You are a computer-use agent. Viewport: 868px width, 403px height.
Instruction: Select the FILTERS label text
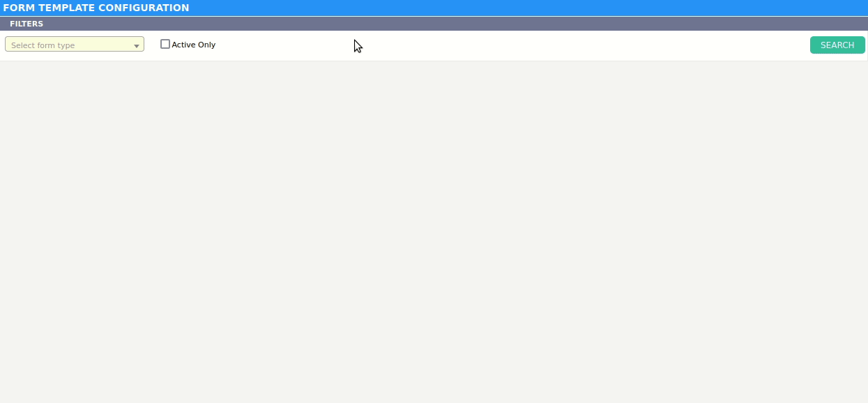[26, 24]
